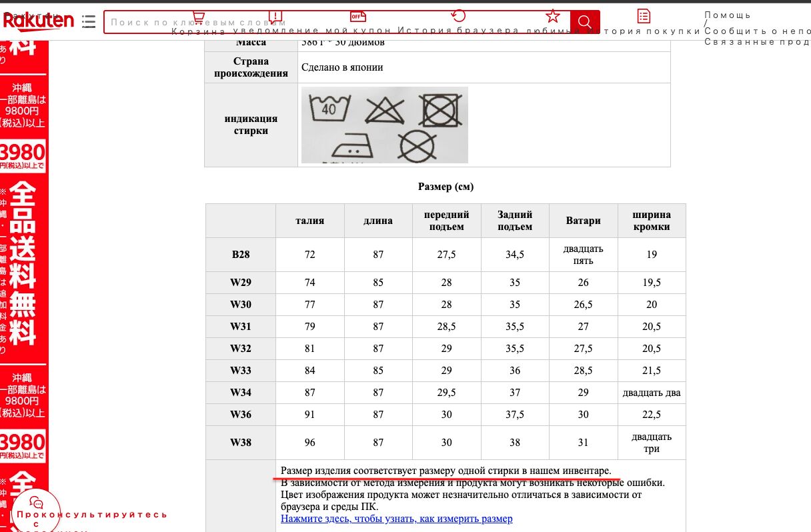
Task: Click waist value 79 in W31 row
Action: click(x=310, y=327)
